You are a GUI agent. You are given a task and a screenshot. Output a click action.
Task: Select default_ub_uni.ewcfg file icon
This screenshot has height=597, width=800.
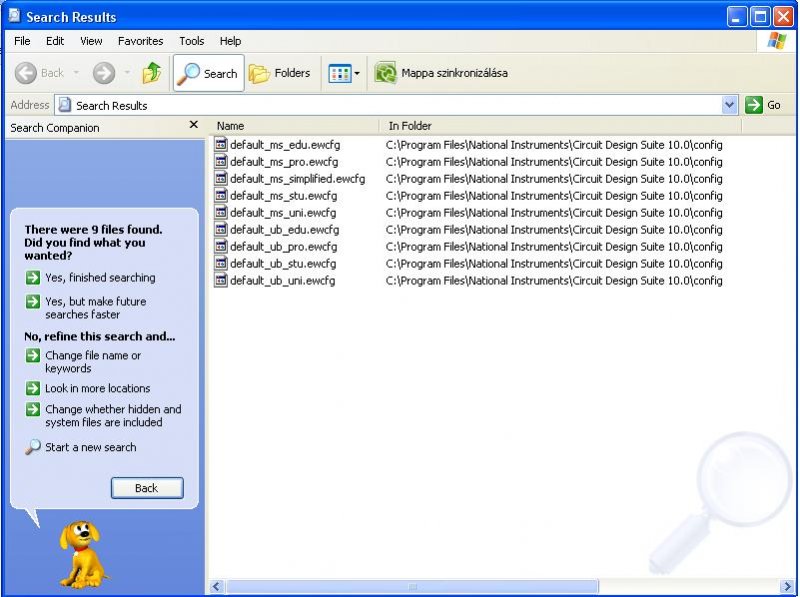(x=220, y=280)
